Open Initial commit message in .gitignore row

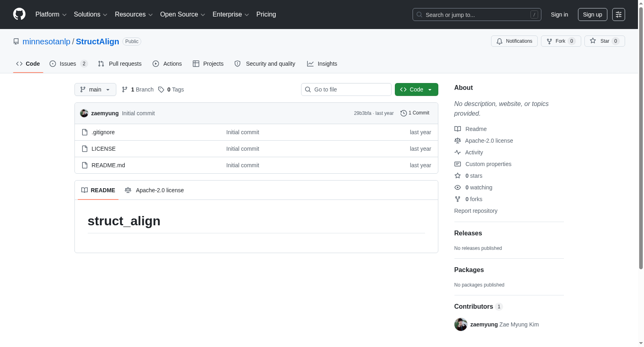[243, 132]
